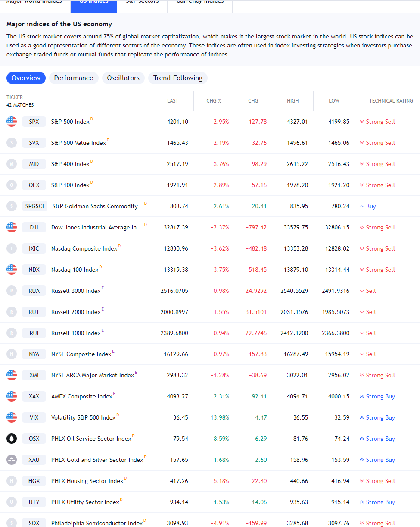
Task: Click the HGX row round icon
Action: 12,481
